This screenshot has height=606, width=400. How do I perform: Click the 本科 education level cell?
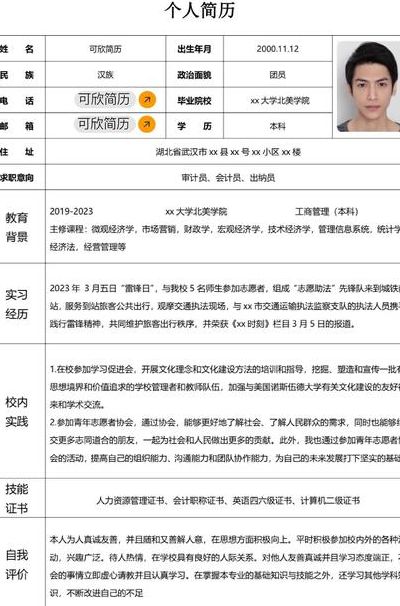pos(277,126)
